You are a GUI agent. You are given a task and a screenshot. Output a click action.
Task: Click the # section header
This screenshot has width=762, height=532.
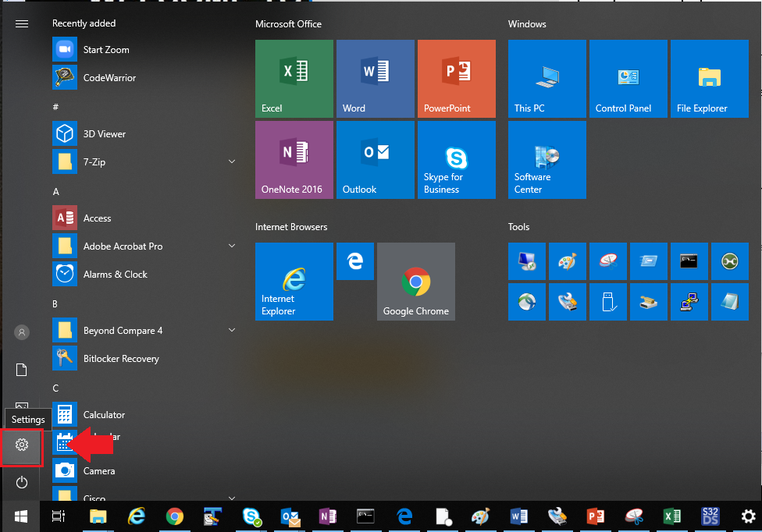[55, 107]
